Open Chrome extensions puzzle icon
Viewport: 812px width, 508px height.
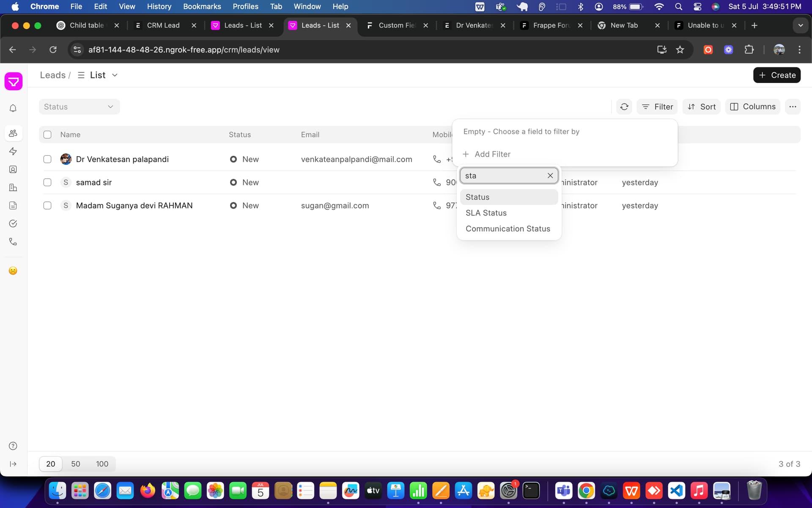(749, 50)
